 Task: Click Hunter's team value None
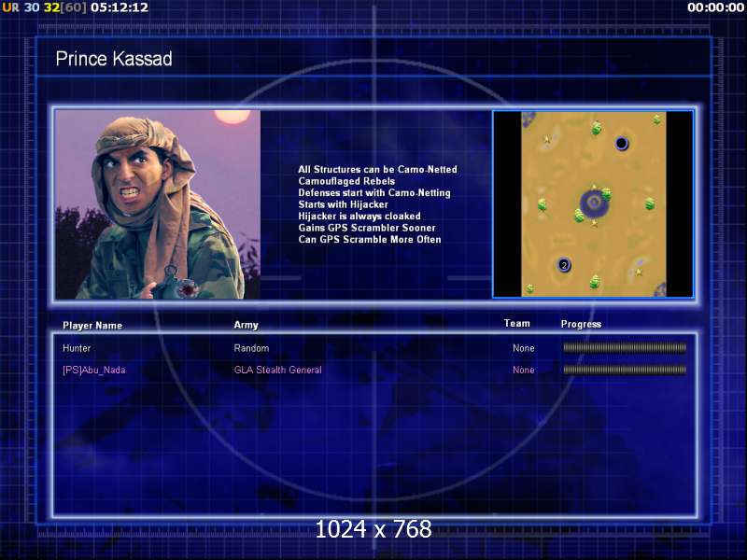click(523, 348)
